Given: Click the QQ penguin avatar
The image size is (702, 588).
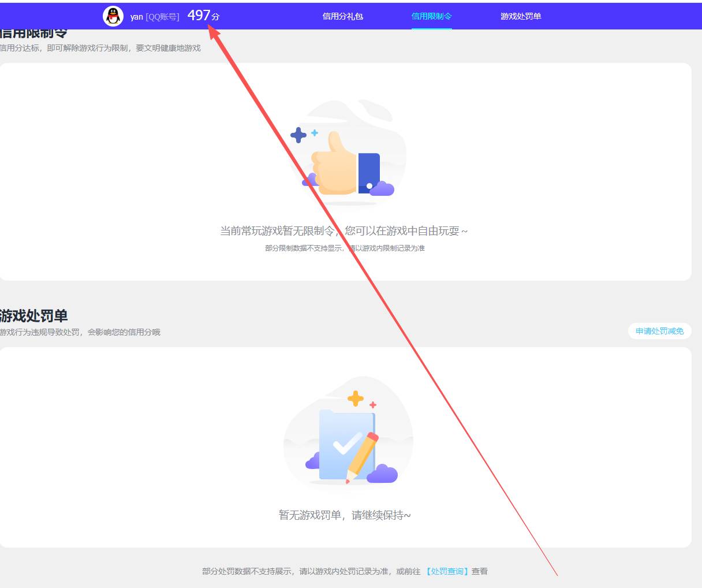Looking at the screenshot, I should [113, 16].
